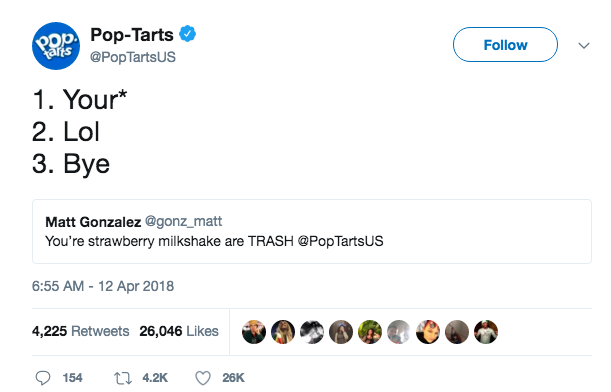Open Matt Gonzalez's quoted tweet
Viewport: 611px width, 392px height.
[x=312, y=231]
